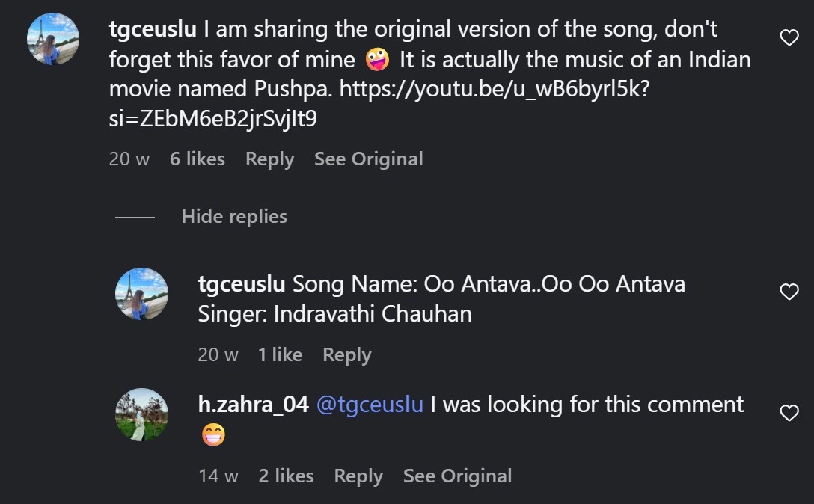
Task: Click the tgceuslu username on the top comment
Action: pyautogui.click(x=153, y=30)
